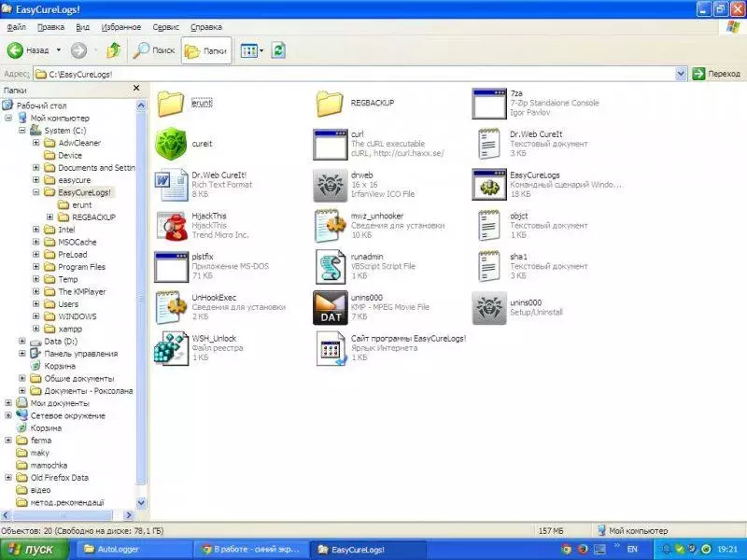Expand the Program Files tree node
747x560 pixels.
tap(36, 267)
